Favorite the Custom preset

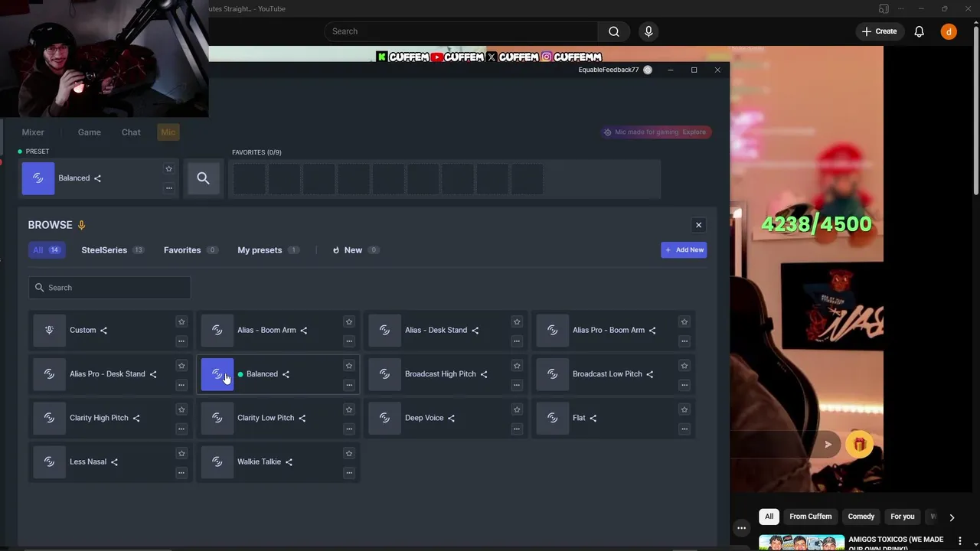181,322
